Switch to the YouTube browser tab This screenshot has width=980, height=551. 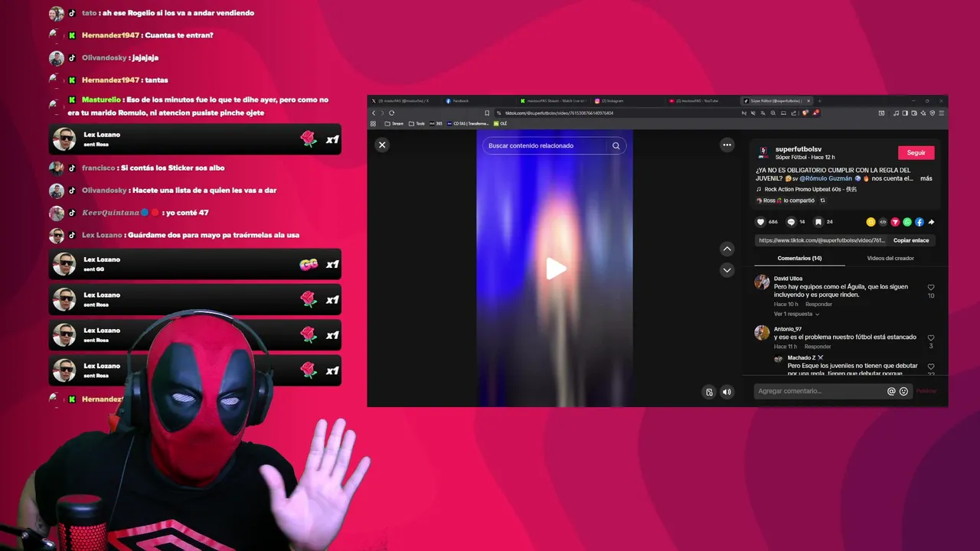702,101
